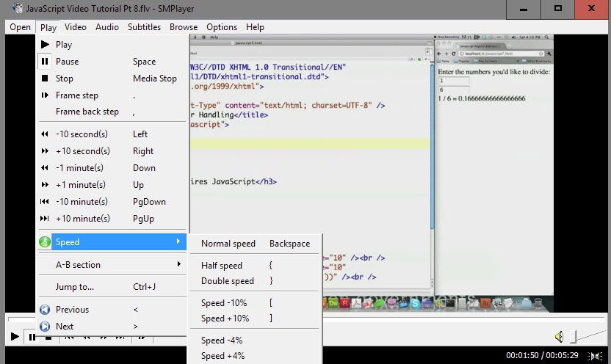Adjust the volume slider

point(587,336)
